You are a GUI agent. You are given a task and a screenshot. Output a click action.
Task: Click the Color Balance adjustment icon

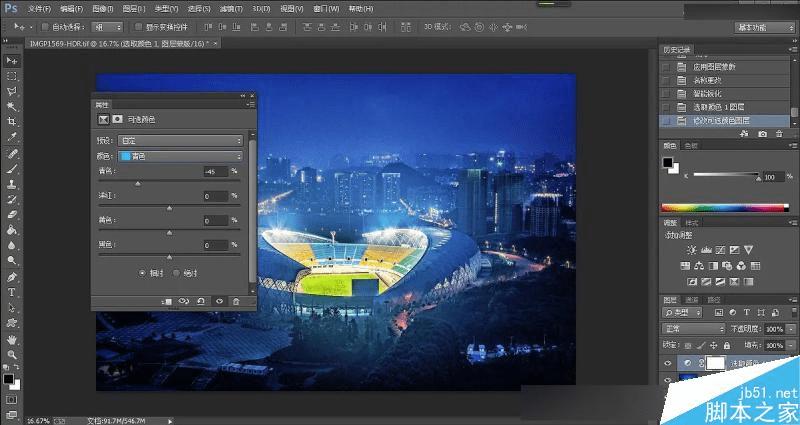699,266
